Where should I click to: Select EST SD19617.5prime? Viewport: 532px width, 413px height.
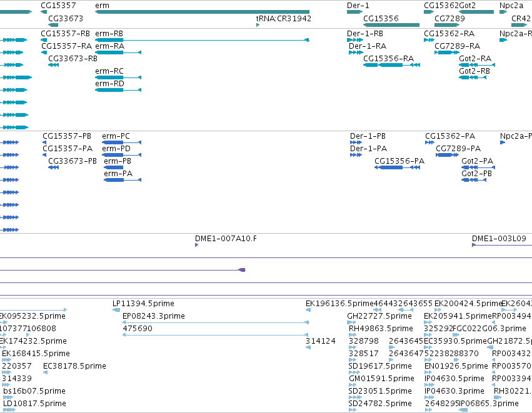pos(380,366)
